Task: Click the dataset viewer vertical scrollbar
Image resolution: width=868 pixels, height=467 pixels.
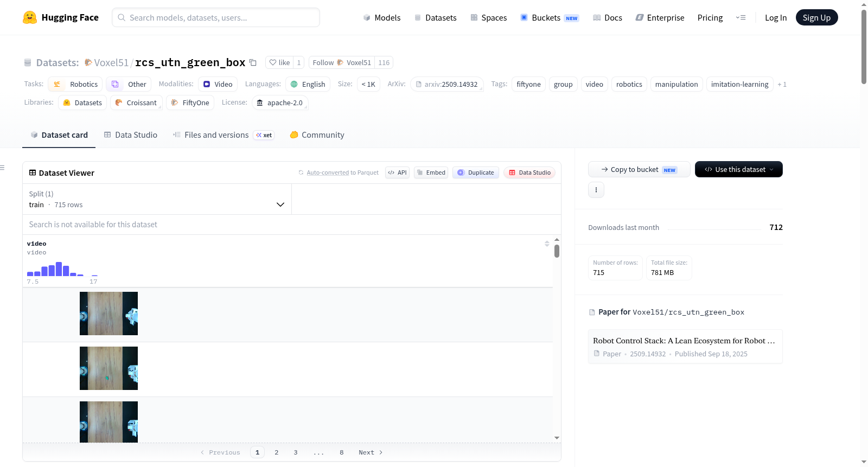Action: pyautogui.click(x=557, y=251)
